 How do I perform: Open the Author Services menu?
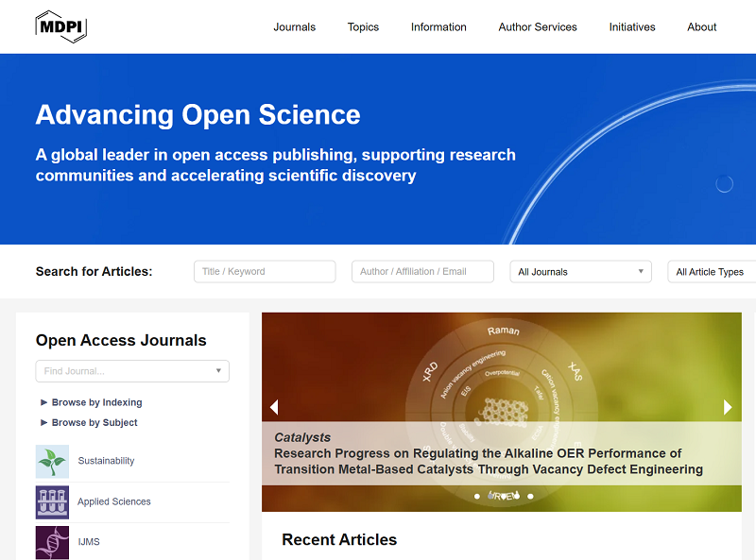tap(538, 27)
